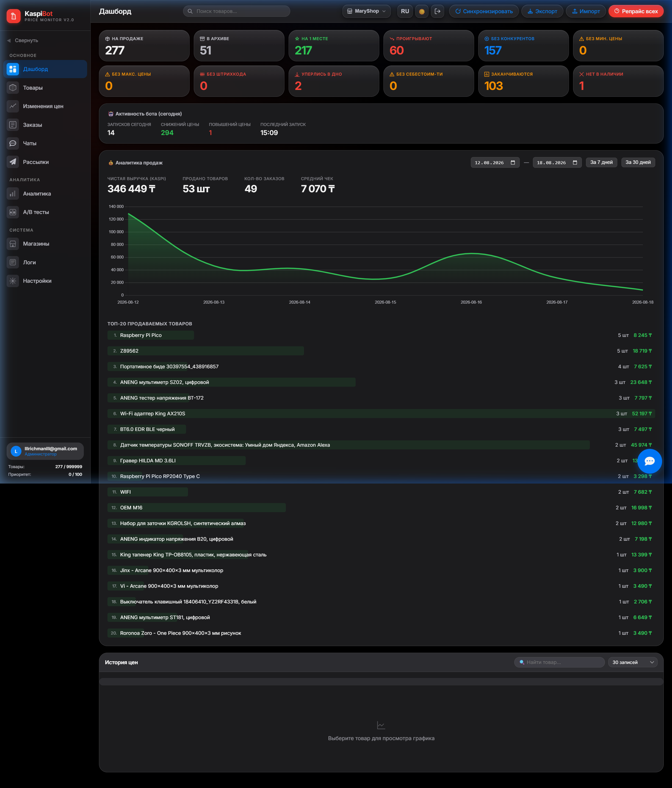Click the logout icon in header
Screen dimensions: 672x788
(438, 11)
